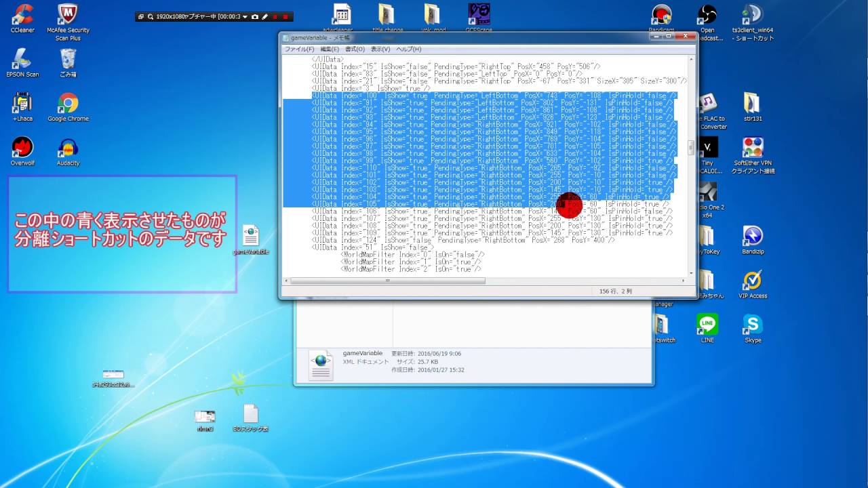Click the BDスタック text file icon

point(251,418)
